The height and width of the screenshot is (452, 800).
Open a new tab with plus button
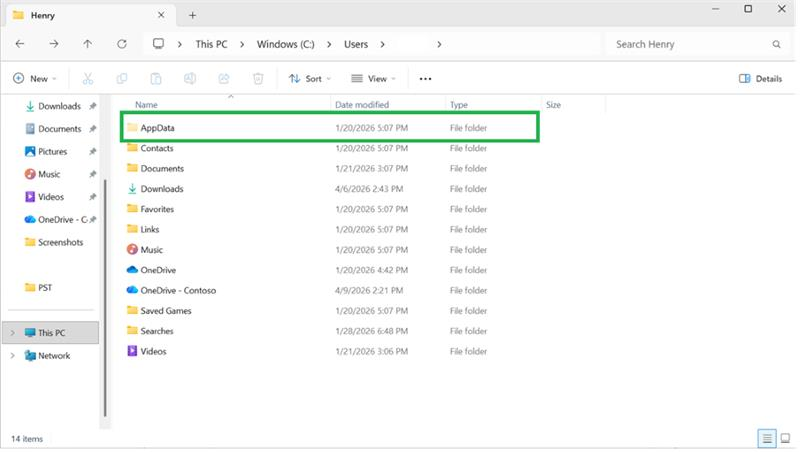click(192, 15)
